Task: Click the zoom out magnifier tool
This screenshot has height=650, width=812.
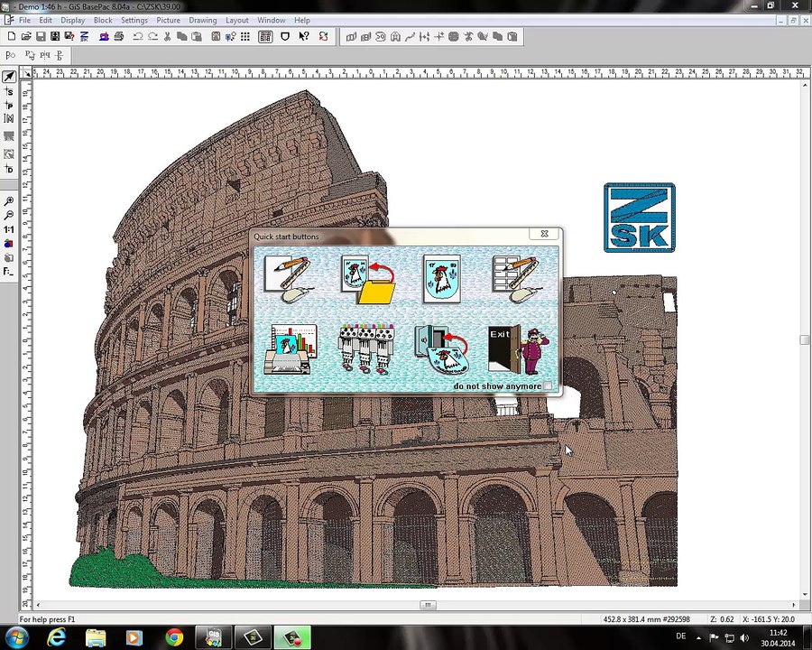Action: [x=9, y=215]
